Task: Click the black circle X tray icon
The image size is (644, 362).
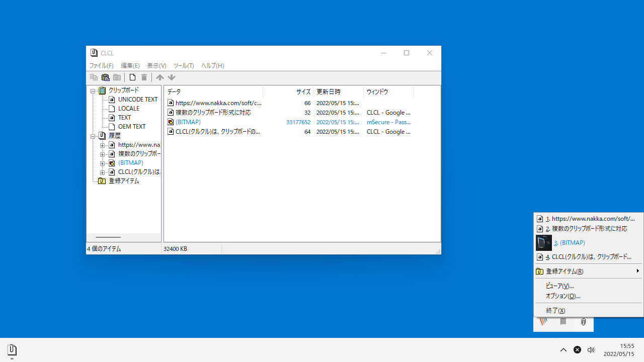Action: (578, 350)
